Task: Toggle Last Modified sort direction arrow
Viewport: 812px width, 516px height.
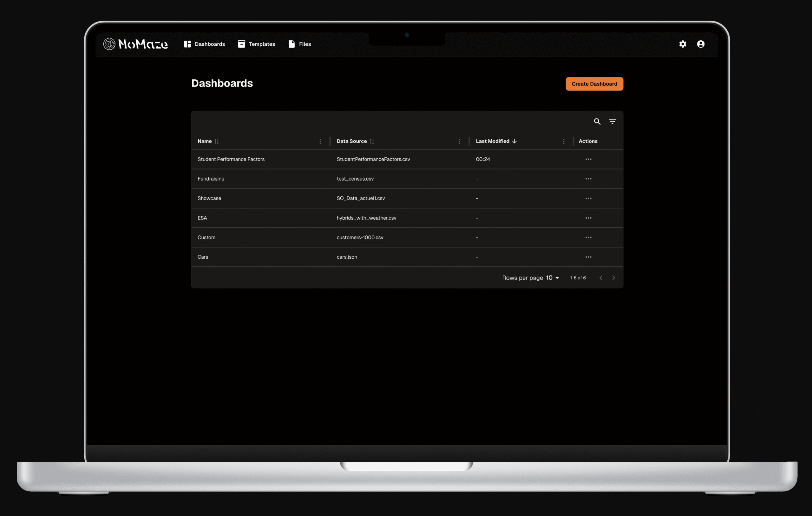Action: (x=514, y=141)
